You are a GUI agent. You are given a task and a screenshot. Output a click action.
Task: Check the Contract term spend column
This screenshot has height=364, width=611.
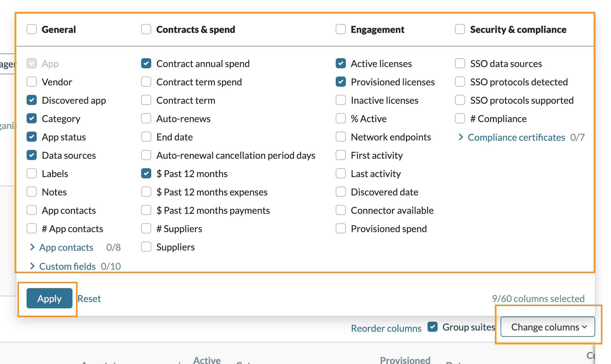(x=146, y=82)
